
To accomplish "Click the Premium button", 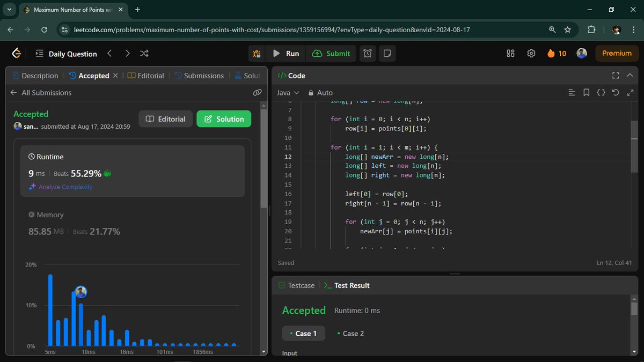I will (x=617, y=53).
